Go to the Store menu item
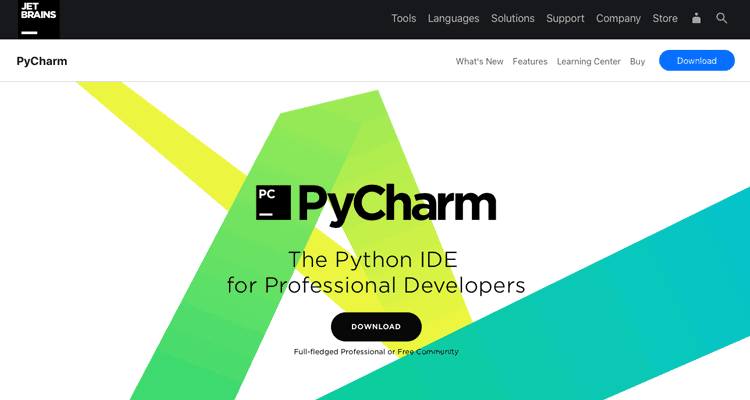Screen dimensions: 750x400 click(x=665, y=18)
